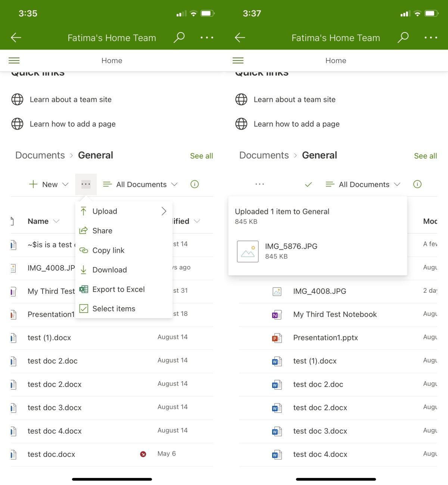Open the hamburger menu on the right screen
Viewport: 448px width, 485px height.
[x=238, y=60]
